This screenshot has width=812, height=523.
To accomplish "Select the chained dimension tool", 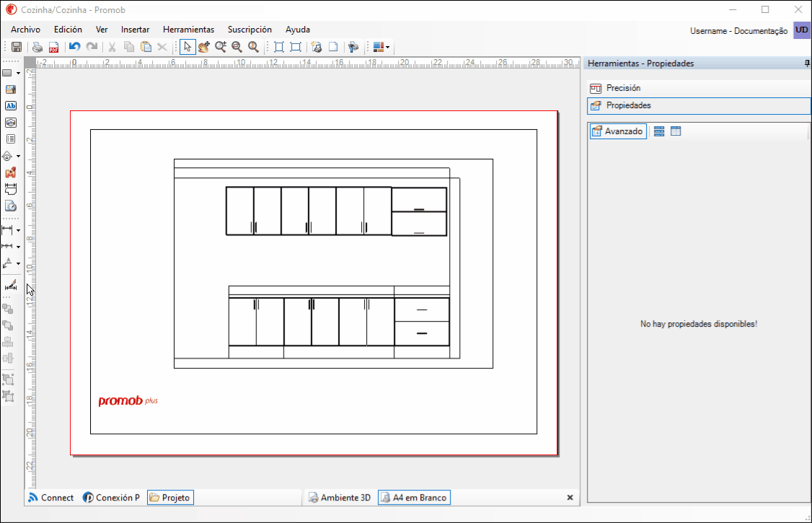I will (7, 246).
